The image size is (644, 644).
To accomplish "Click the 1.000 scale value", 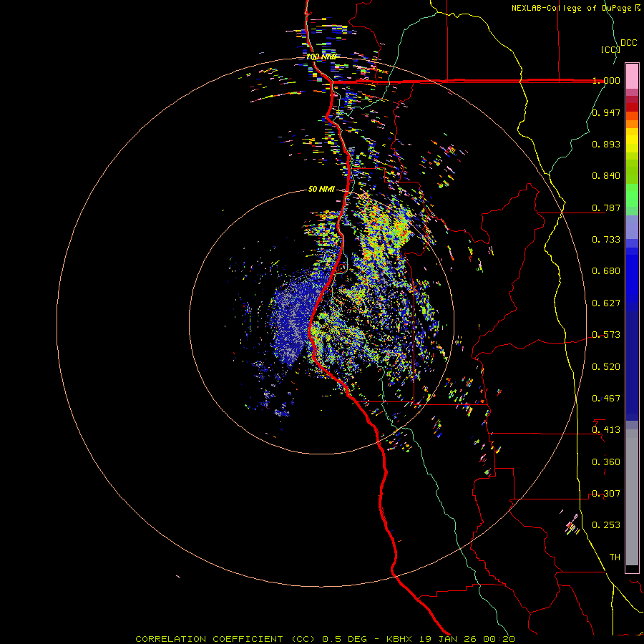I will pyautogui.click(x=606, y=80).
